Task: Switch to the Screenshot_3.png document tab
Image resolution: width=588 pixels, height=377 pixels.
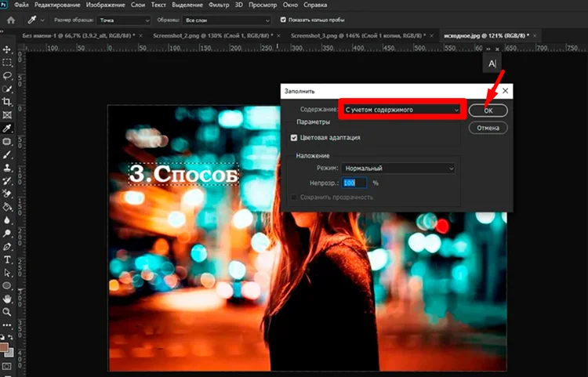Action: tap(358, 35)
